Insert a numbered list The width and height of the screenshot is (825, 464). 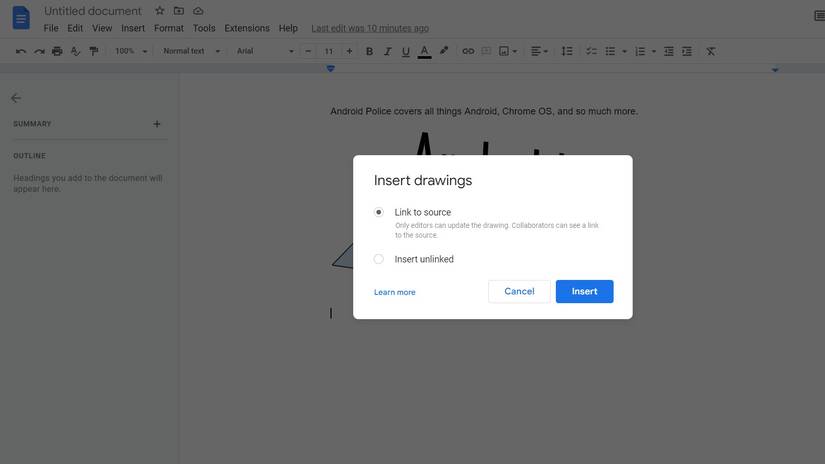pyautogui.click(x=640, y=51)
